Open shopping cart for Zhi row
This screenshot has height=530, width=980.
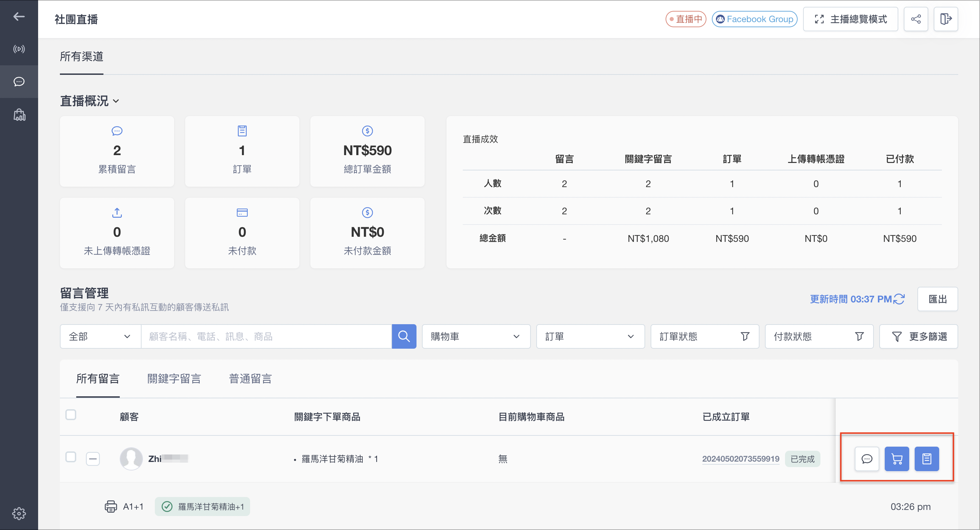pyautogui.click(x=897, y=459)
